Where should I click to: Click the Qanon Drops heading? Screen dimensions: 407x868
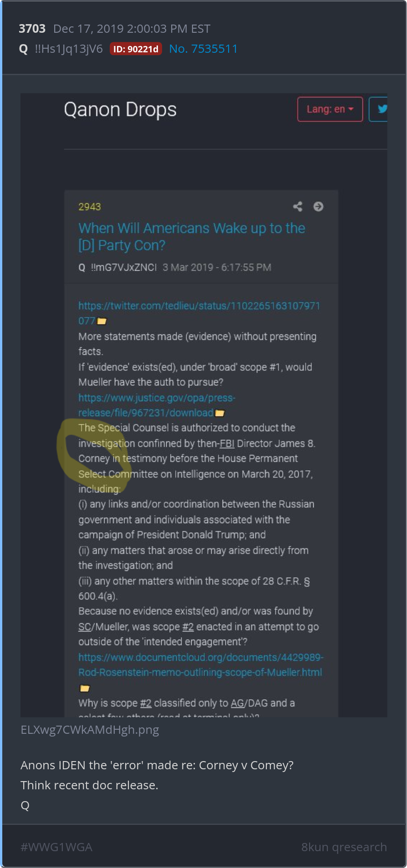coord(120,110)
